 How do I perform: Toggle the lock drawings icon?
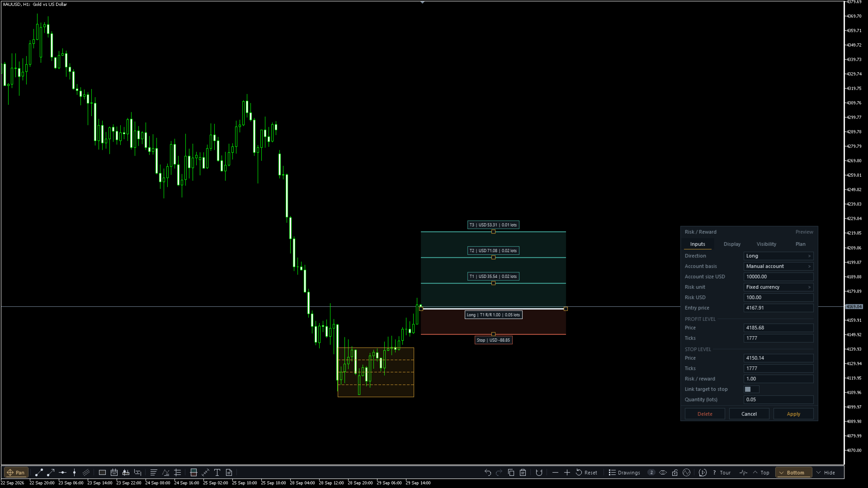(x=675, y=473)
